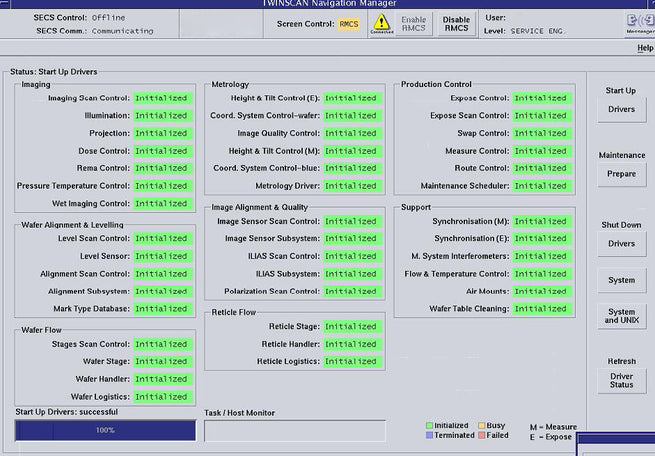Select Illumination Initialized status
655x456 pixels.
click(x=162, y=116)
